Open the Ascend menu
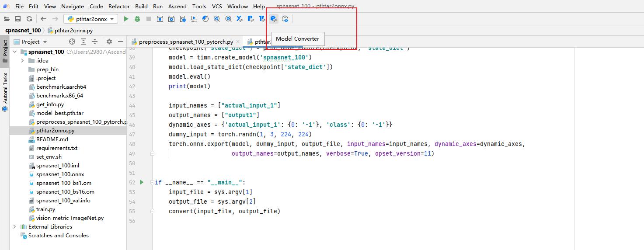The width and height of the screenshot is (644, 250). 177,6
